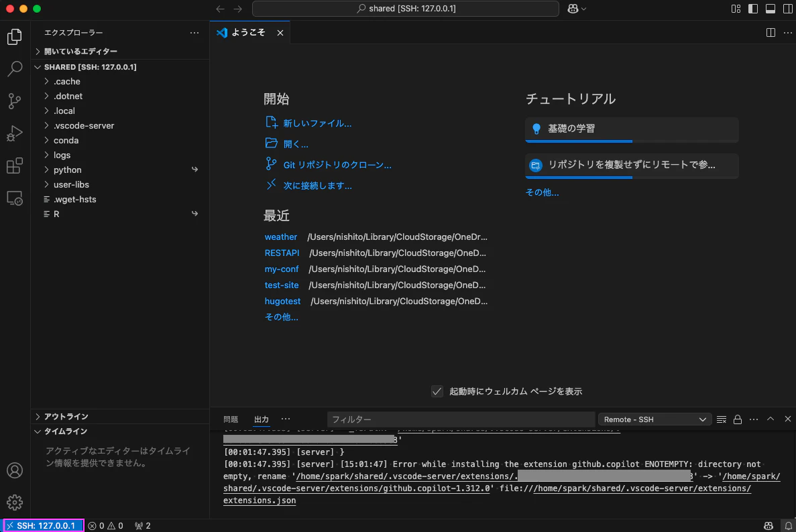Viewport: 796px width, 532px height.
Task: Click the Git リポジトリのクローン link
Action: pos(337,165)
